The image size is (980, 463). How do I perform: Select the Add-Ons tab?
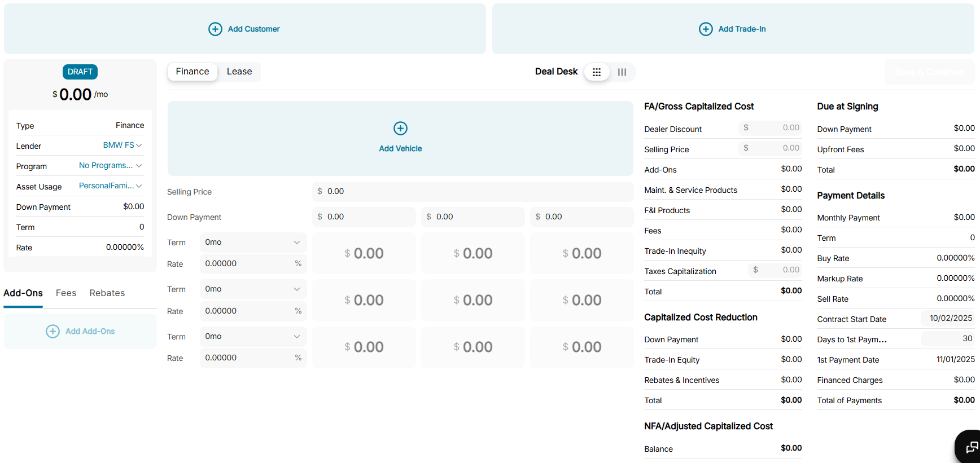23,293
